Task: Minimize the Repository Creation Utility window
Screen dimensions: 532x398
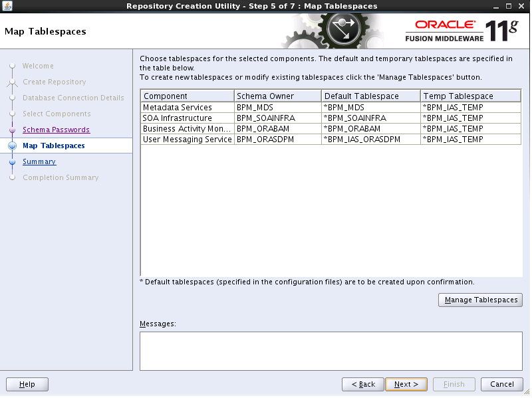Action: click(497, 7)
